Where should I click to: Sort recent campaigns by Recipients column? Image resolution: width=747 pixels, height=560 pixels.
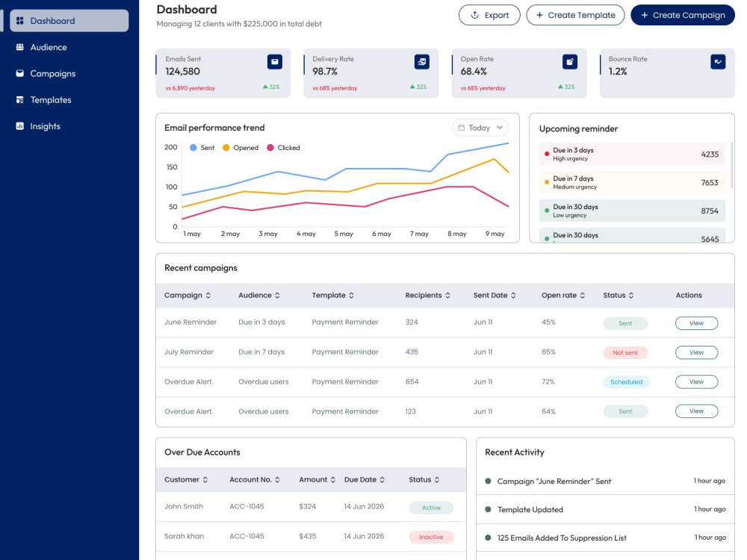pyautogui.click(x=447, y=295)
